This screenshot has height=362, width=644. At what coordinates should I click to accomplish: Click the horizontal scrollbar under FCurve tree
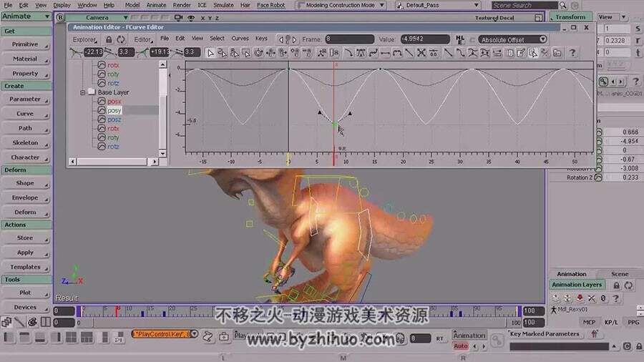(112, 162)
